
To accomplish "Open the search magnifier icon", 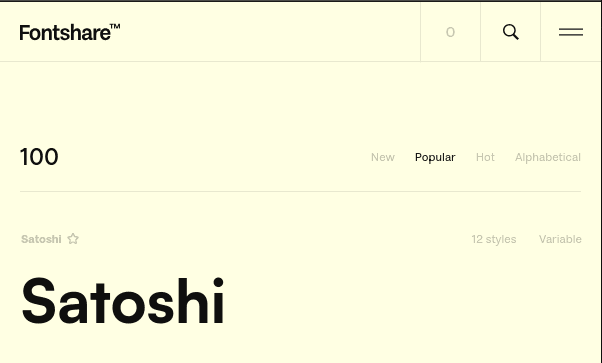I will (x=511, y=32).
